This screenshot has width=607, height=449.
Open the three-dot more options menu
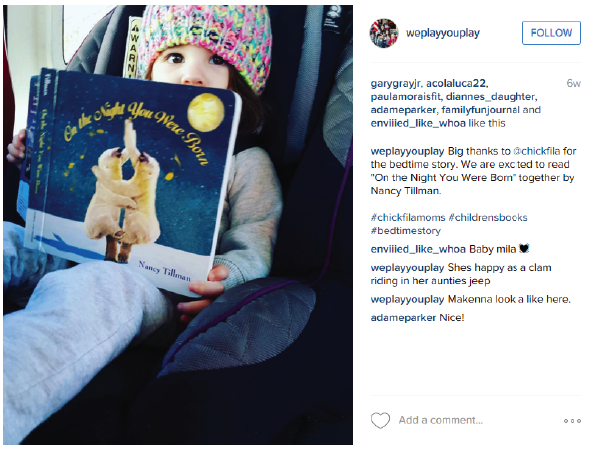coord(572,421)
